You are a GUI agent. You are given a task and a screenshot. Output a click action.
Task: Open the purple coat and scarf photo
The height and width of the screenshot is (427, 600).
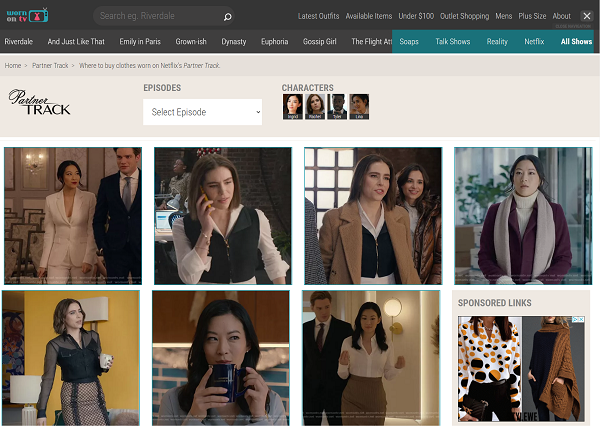pyautogui.click(x=523, y=216)
